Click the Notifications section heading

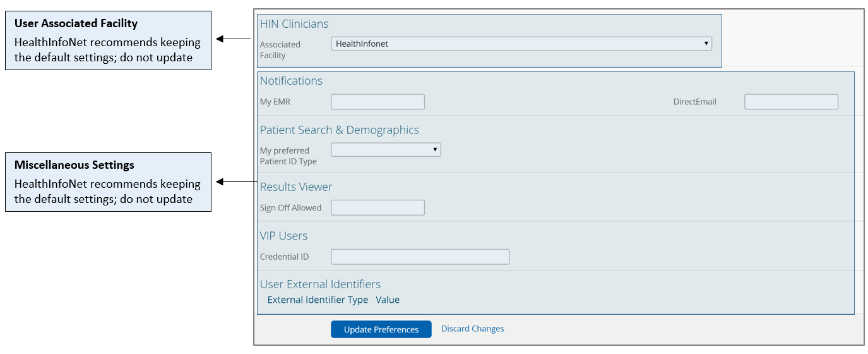pyautogui.click(x=291, y=81)
